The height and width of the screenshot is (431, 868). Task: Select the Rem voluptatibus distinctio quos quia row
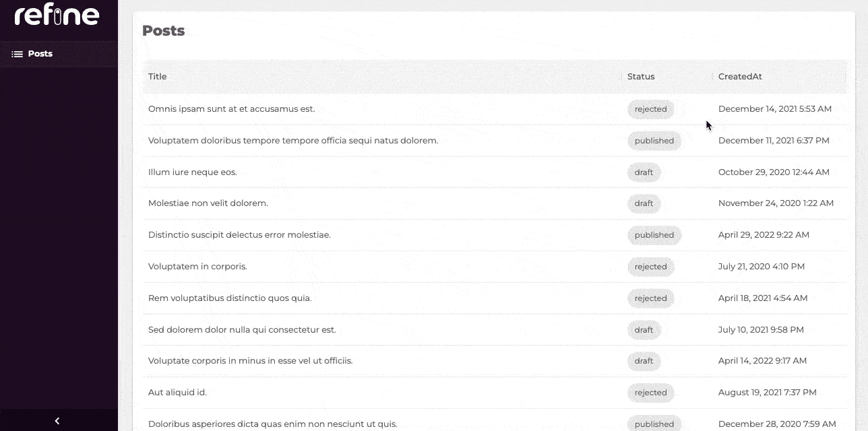click(x=230, y=298)
